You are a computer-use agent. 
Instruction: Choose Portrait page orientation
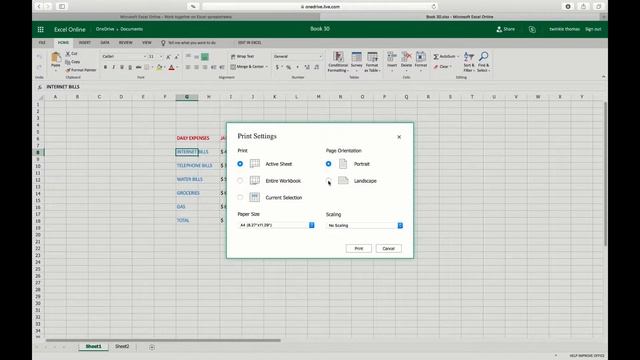click(328, 164)
